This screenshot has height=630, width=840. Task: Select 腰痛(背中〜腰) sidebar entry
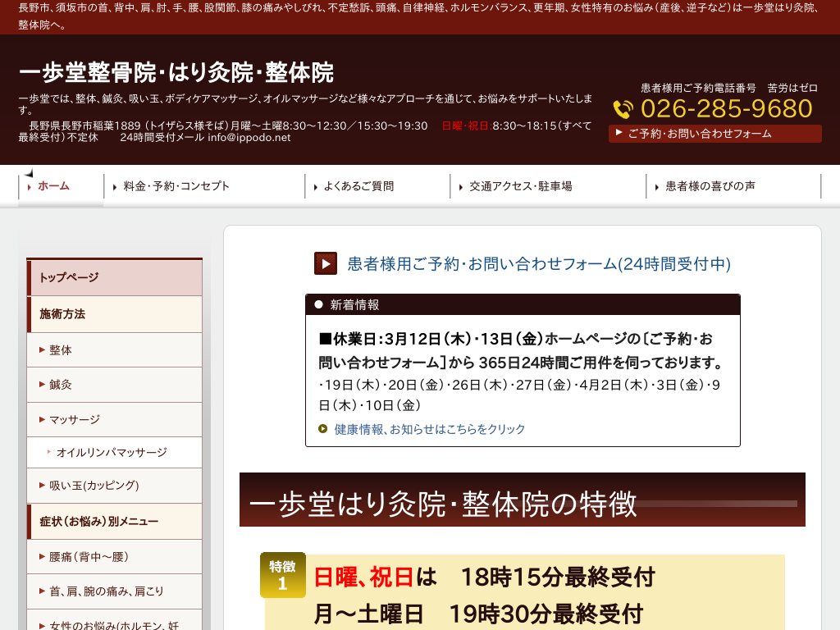coord(89,557)
